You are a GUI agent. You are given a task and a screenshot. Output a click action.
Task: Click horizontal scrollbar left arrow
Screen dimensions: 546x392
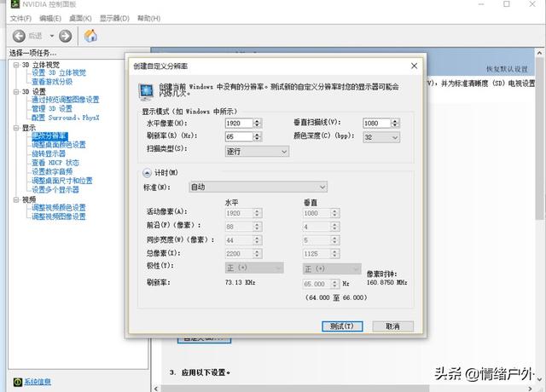(x=156, y=389)
